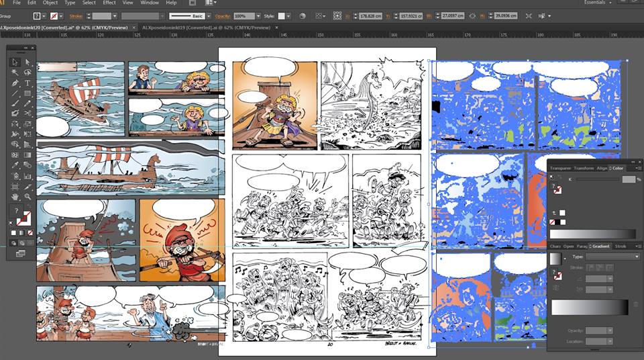Viewport: 644px width, 360px height.
Task: Pick the Type tool in the toolbox
Action: click(x=28, y=83)
